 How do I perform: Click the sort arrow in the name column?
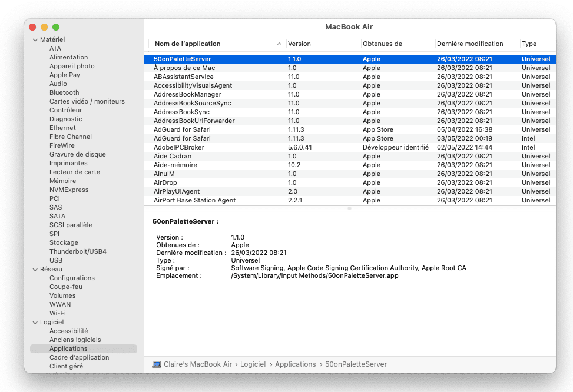(279, 44)
